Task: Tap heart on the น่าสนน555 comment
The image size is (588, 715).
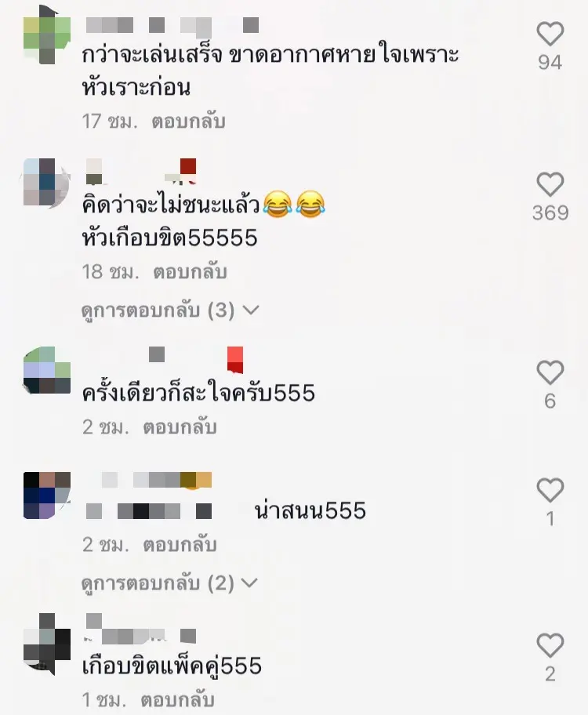Action: click(x=550, y=490)
